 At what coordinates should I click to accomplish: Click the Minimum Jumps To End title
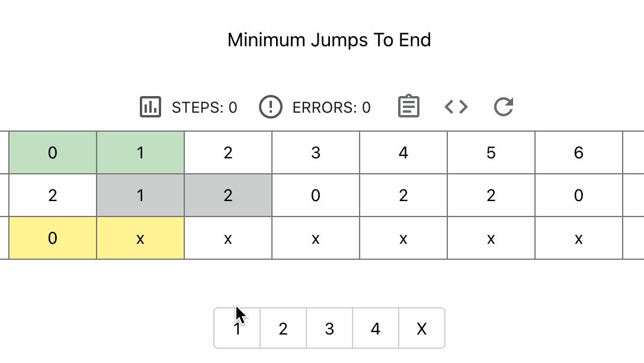coord(329,40)
